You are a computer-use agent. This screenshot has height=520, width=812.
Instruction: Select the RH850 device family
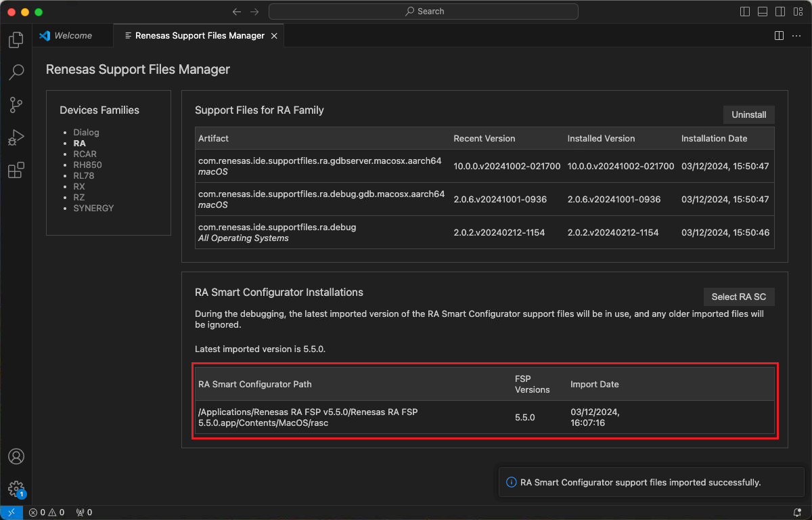tap(87, 165)
